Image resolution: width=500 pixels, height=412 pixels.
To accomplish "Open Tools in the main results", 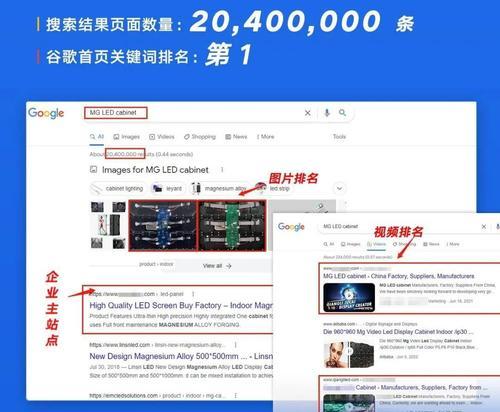I will 339,136.
